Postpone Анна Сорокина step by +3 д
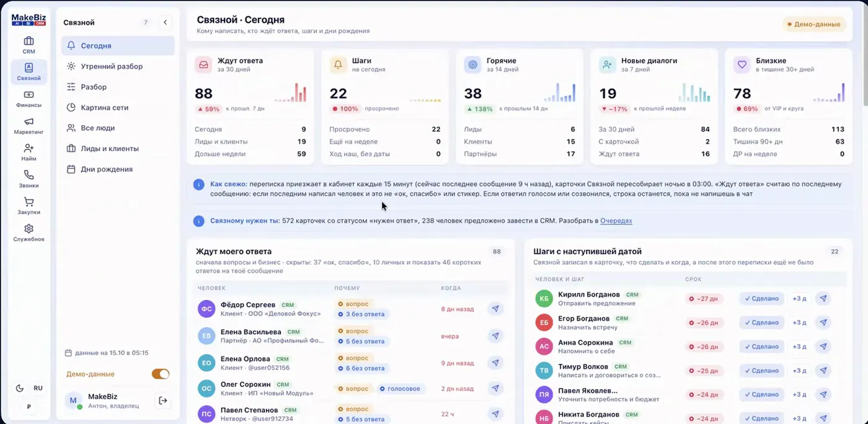 [800, 347]
